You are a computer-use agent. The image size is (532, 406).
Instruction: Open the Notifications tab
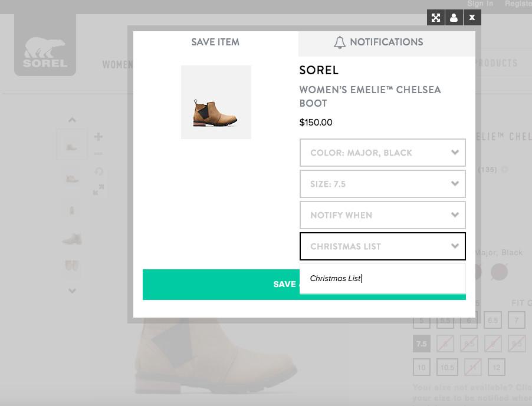click(386, 42)
